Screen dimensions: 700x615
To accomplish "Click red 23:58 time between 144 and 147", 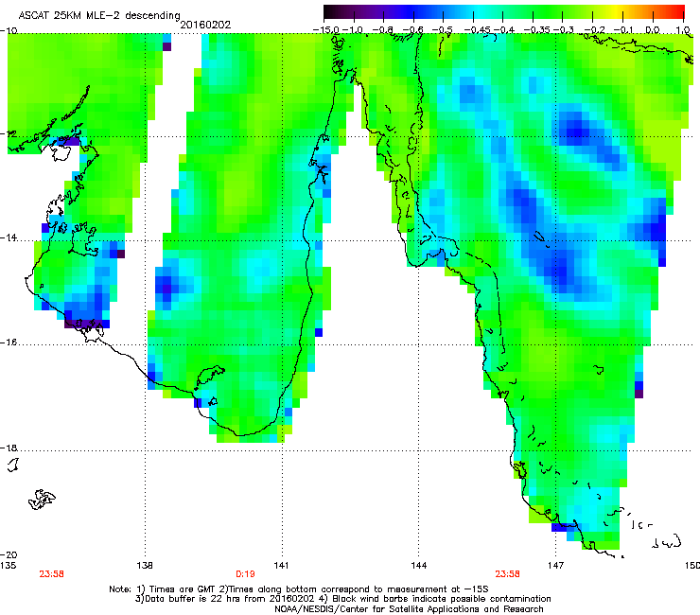I will tap(507, 574).
